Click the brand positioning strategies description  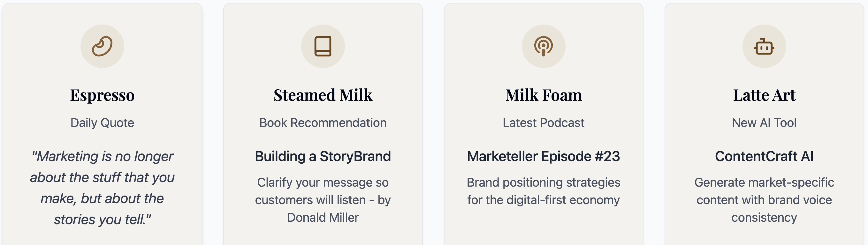coord(543,191)
